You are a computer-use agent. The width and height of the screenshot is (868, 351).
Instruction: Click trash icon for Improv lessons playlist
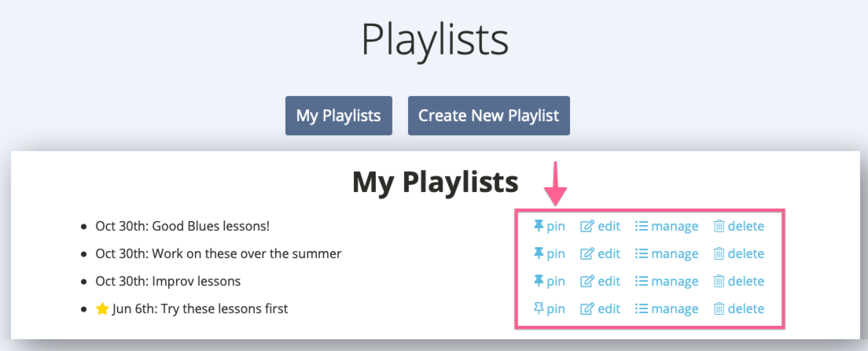pyautogui.click(x=719, y=281)
